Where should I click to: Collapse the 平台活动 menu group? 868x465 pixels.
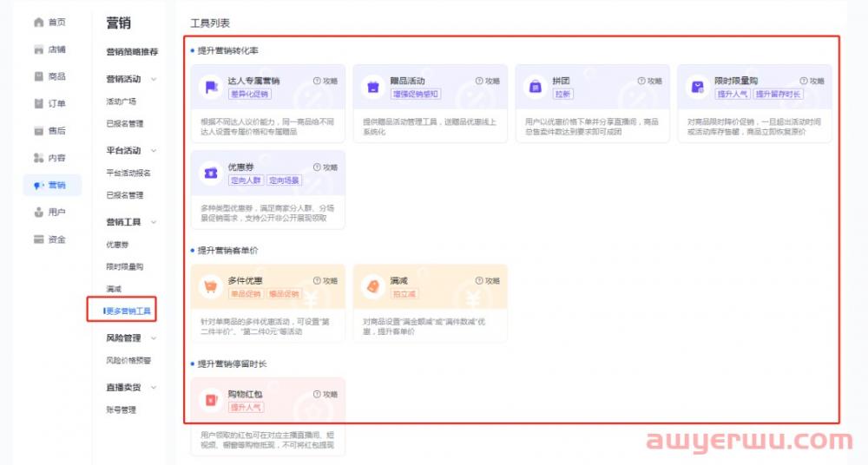pos(154,151)
